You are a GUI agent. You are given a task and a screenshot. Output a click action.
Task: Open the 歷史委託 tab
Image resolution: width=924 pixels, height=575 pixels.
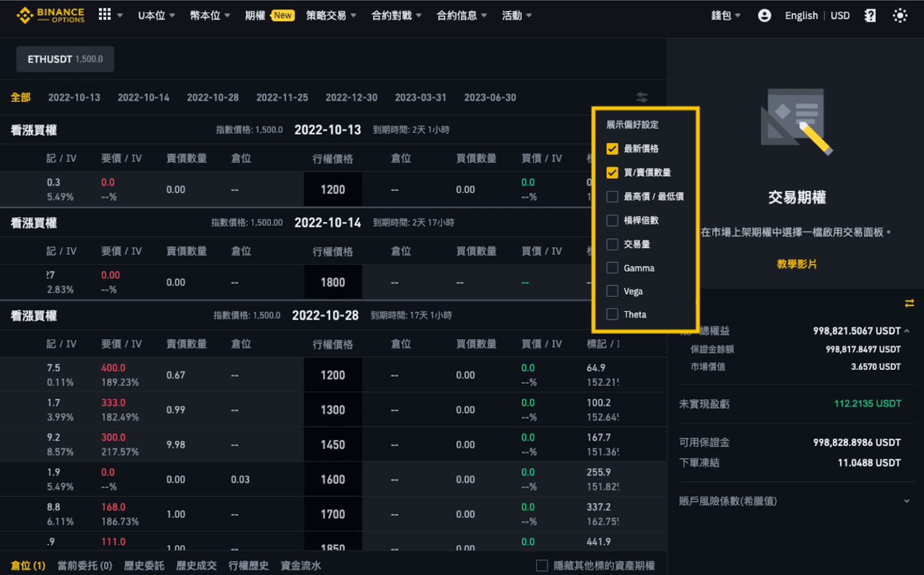[x=144, y=565]
